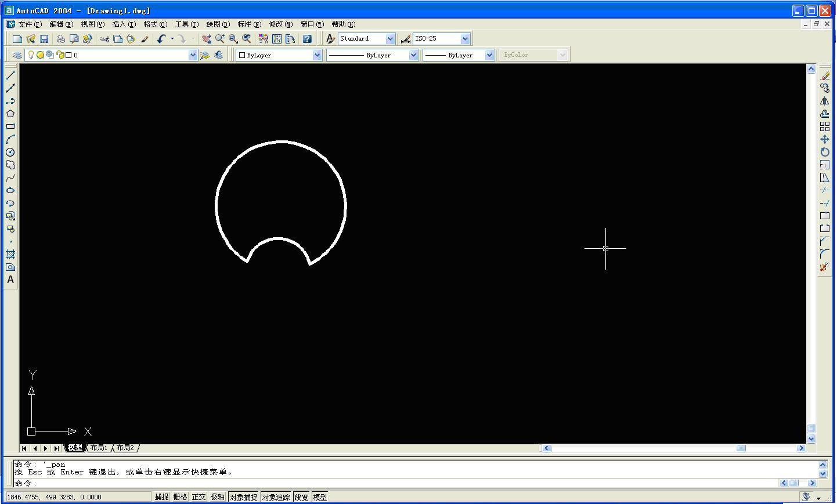The image size is (837, 504).
Task: Select the Ellipse draw tool
Action: pos(10,190)
